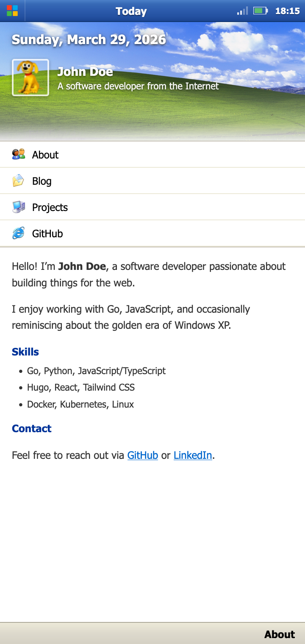Click 'Docker, Kubernetes, Linux' list item
The width and height of the screenshot is (305, 644).
pyautogui.click(x=80, y=405)
